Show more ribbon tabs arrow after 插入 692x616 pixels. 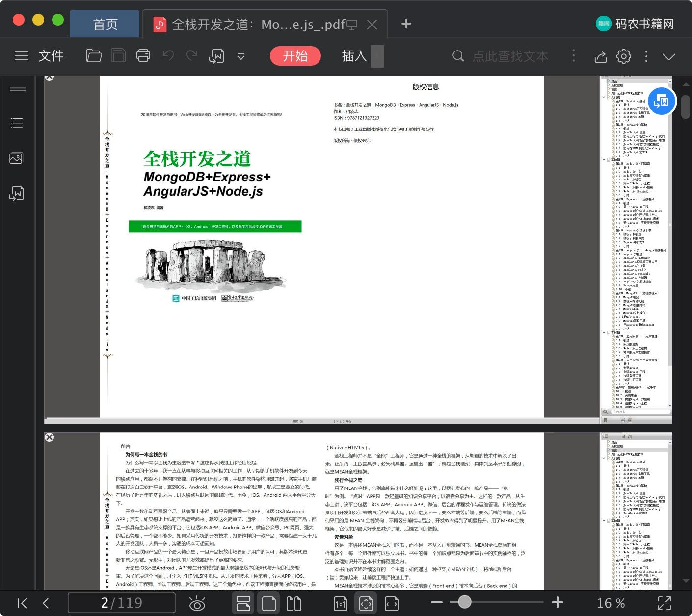[x=377, y=56]
